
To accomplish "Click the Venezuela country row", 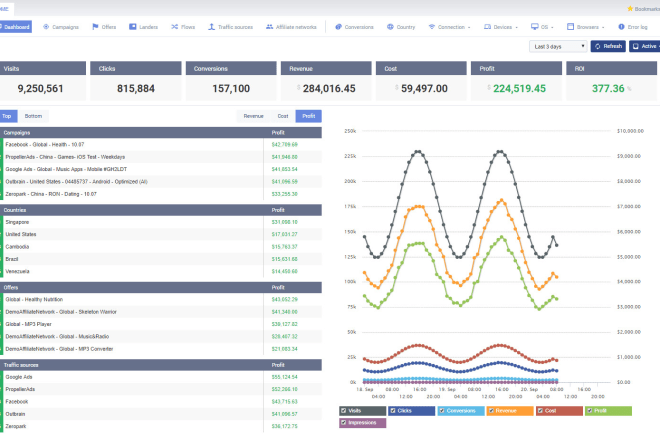I will 161,272.
